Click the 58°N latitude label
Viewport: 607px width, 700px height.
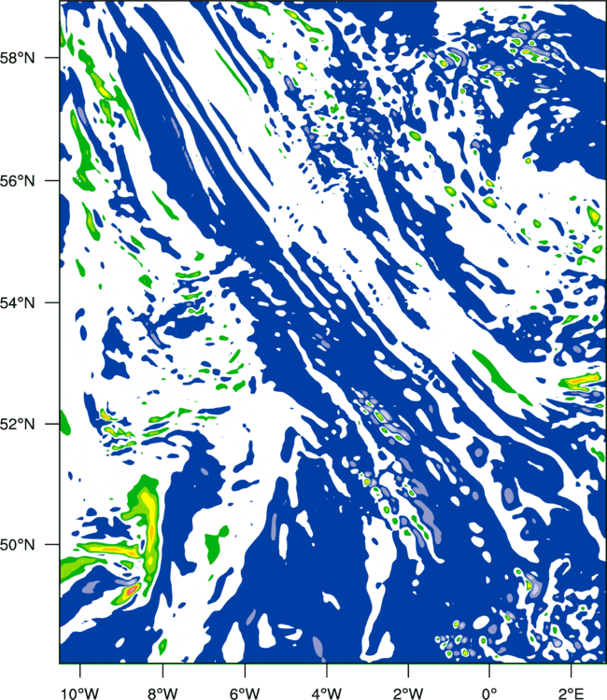pyautogui.click(x=18, y=58)
